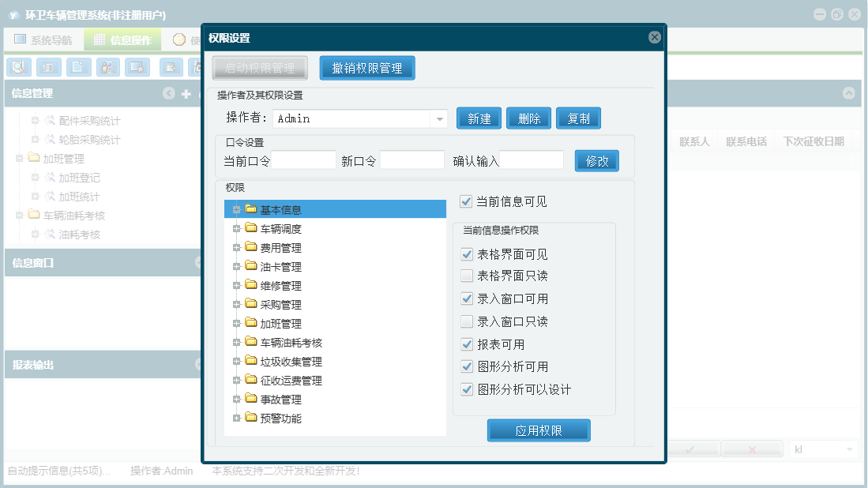Click the screen-with-globe toolbar icon
Image resolution: width=868 pixels, height=488 pixels.
click(137, 67)
